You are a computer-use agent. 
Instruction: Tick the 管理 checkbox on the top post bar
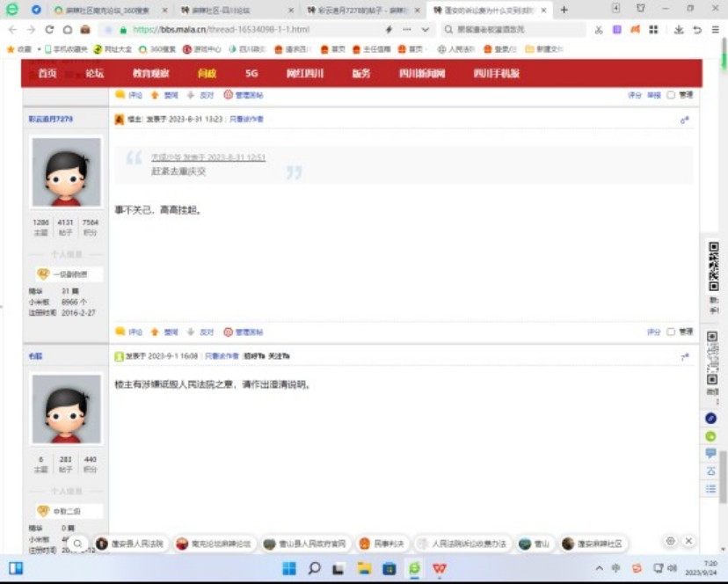(671, 95)
